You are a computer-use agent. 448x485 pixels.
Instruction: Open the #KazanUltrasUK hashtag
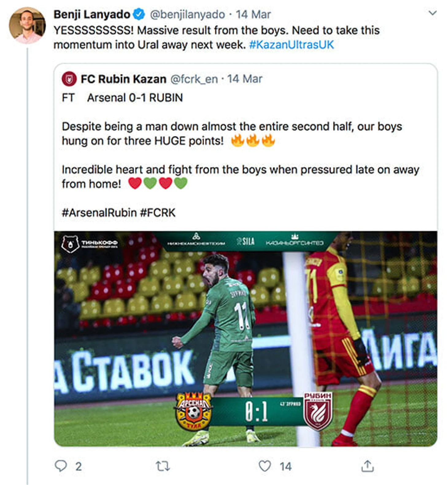291,45
